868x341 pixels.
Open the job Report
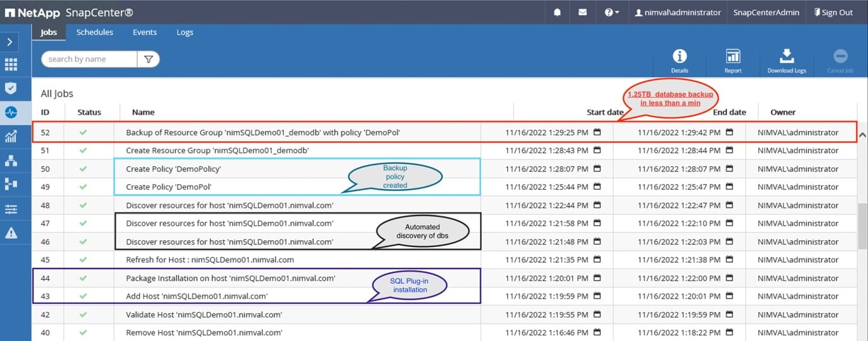click(733, 61)
